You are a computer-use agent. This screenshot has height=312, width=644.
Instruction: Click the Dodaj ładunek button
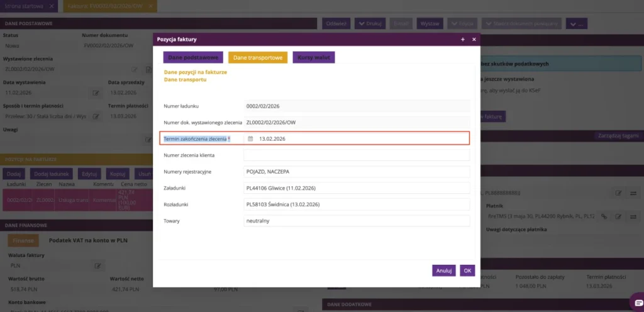[x=51, y=174]
